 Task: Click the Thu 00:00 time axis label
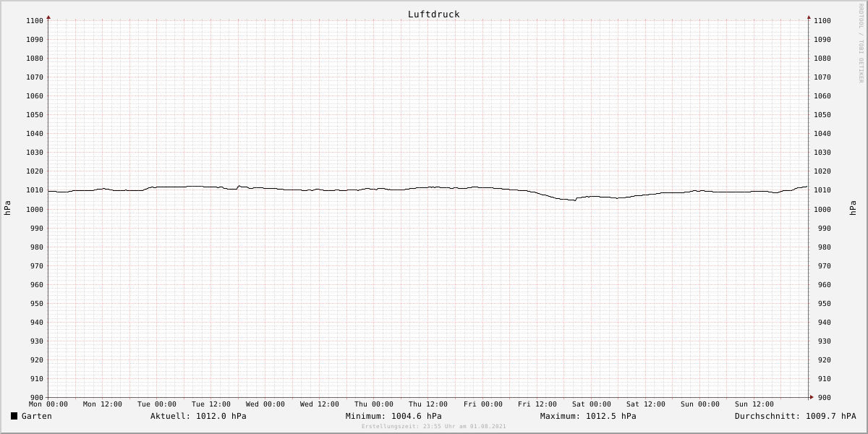coord(374,404)
